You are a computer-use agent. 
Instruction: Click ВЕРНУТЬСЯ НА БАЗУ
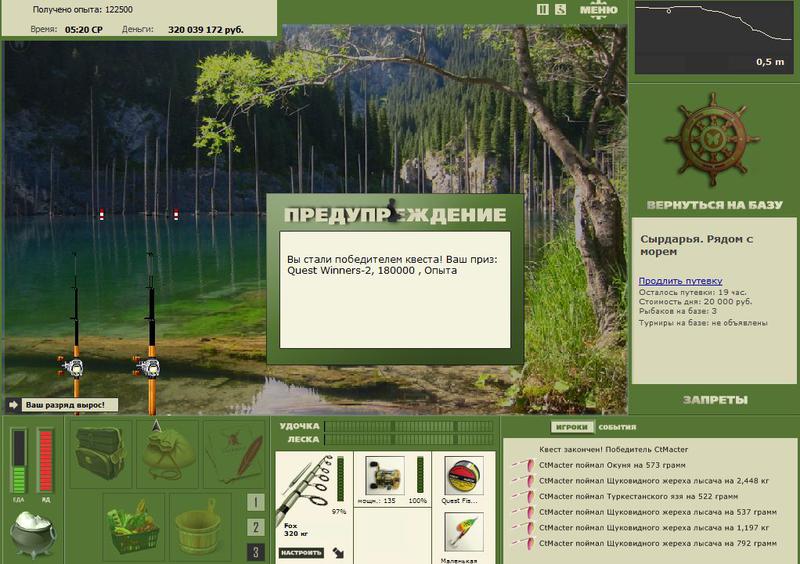click(714, 205)
